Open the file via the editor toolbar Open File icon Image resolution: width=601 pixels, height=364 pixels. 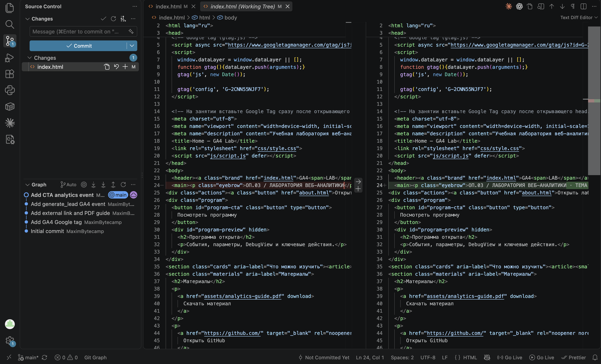click(530, 6)
